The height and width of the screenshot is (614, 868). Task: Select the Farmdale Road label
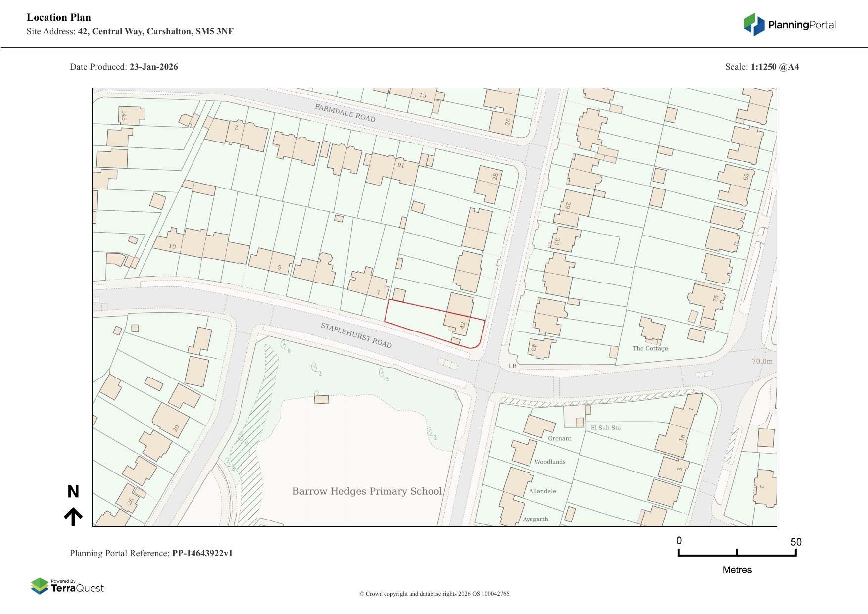coord(345,113)
